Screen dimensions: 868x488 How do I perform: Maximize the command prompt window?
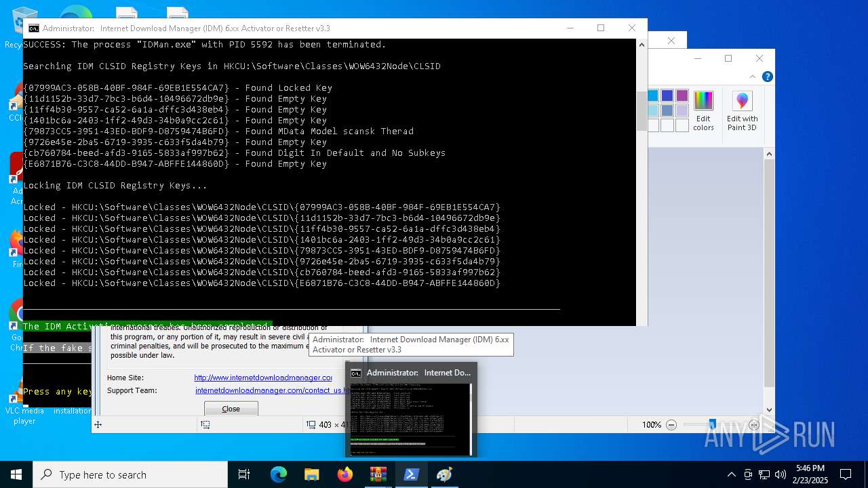click(x=601, y=28)
